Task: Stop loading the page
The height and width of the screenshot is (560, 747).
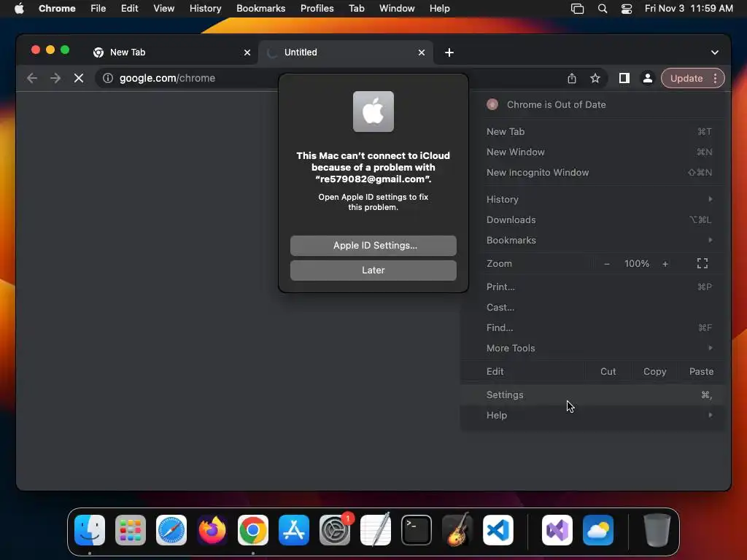Action: pos(79,78)
